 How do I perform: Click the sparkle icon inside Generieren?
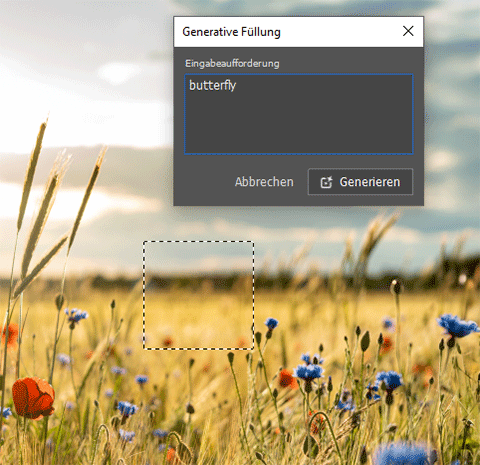click(326, 182)
